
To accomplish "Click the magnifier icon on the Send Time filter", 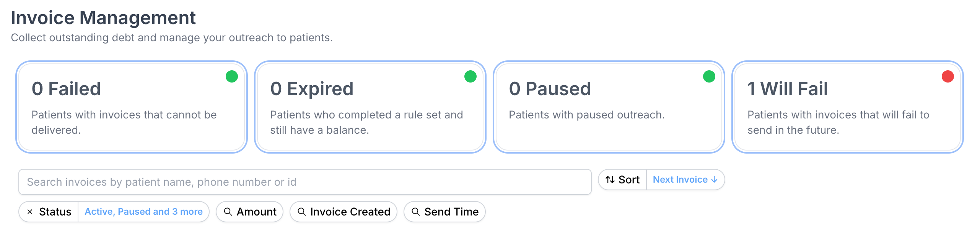I will point(416,211).
